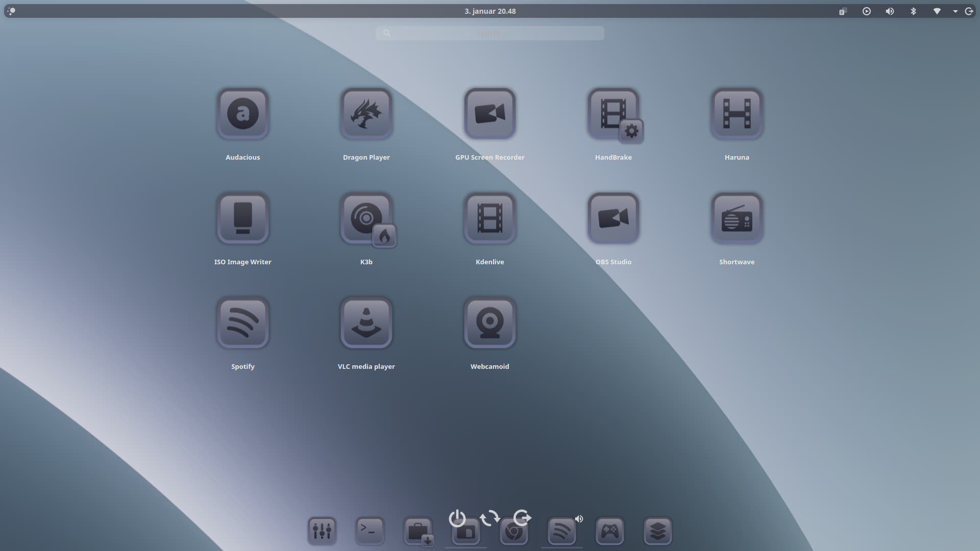
Task: Open Haruna video player
Action: click(737, 114)
